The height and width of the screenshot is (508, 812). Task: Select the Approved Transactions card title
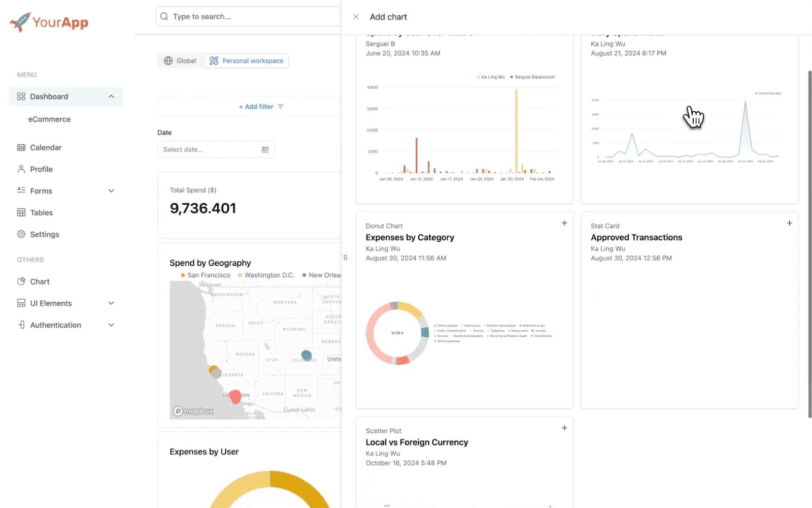point(636,237)
